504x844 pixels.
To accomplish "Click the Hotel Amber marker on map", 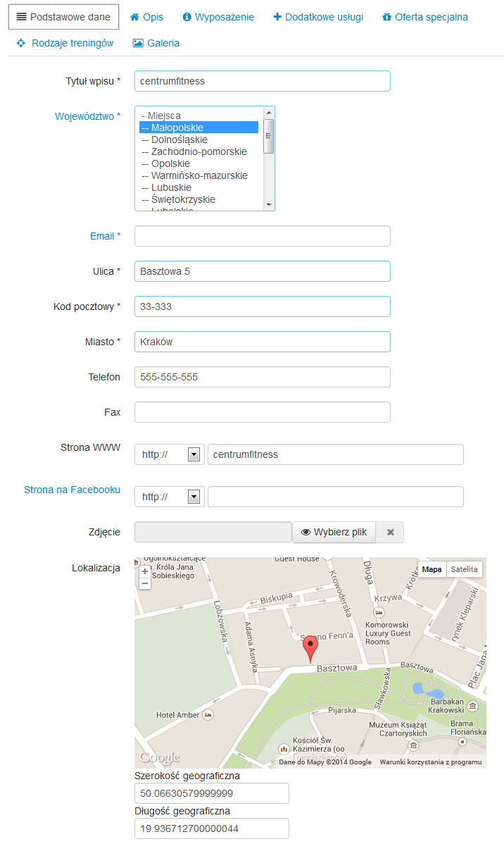I will point(207,715).
